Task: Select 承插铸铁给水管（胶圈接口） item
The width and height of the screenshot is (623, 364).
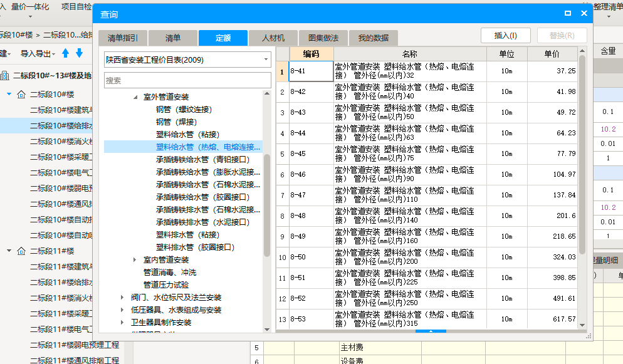Action: pyautogui.click(x=203, y=197)
